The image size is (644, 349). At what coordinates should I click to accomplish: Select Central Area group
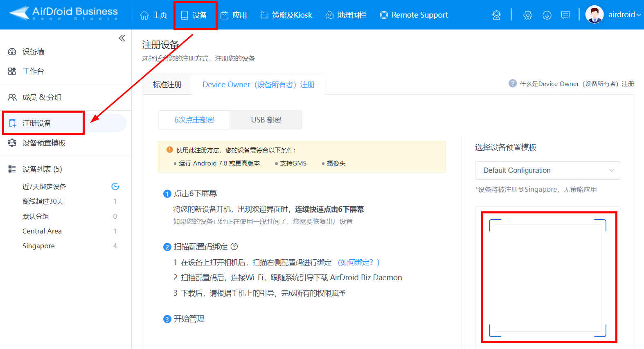point(42,231)
